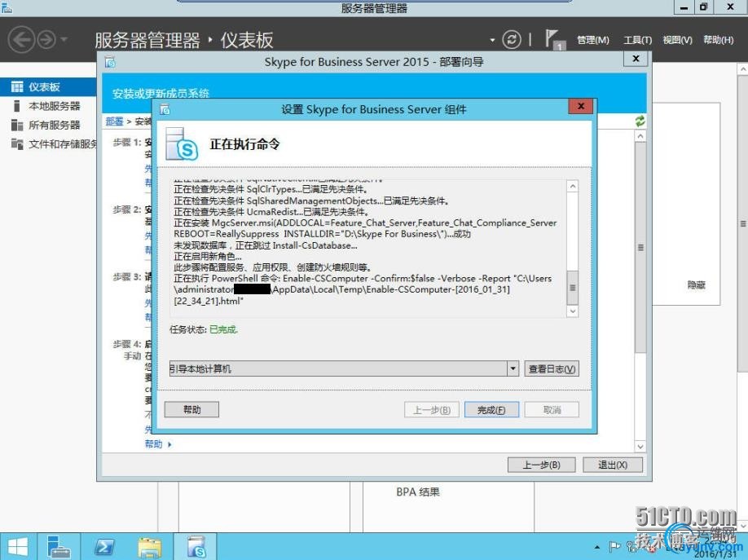Click the 完成(F) finish button
This screenshot has width=748, height=560.
(x=491, y=410)
